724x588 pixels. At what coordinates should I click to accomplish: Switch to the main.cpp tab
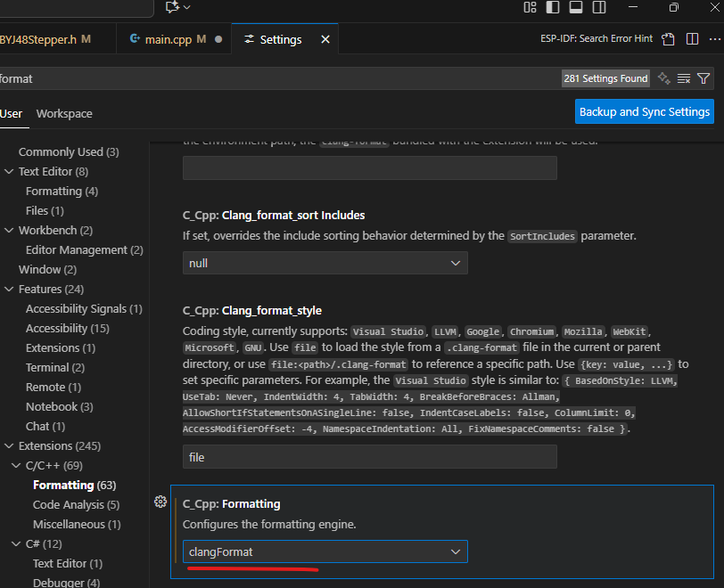click(168, 39)
